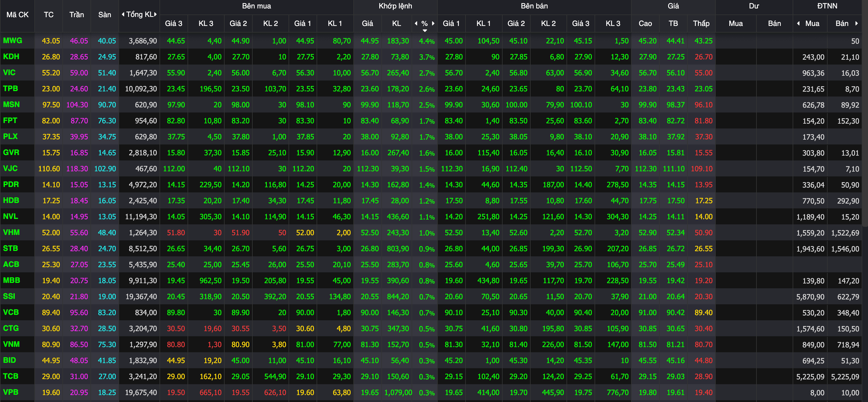Click TCB foreign buy 5,225,09 in Mua column
This screenshot has height=402, width=868.
coord(810,377)
